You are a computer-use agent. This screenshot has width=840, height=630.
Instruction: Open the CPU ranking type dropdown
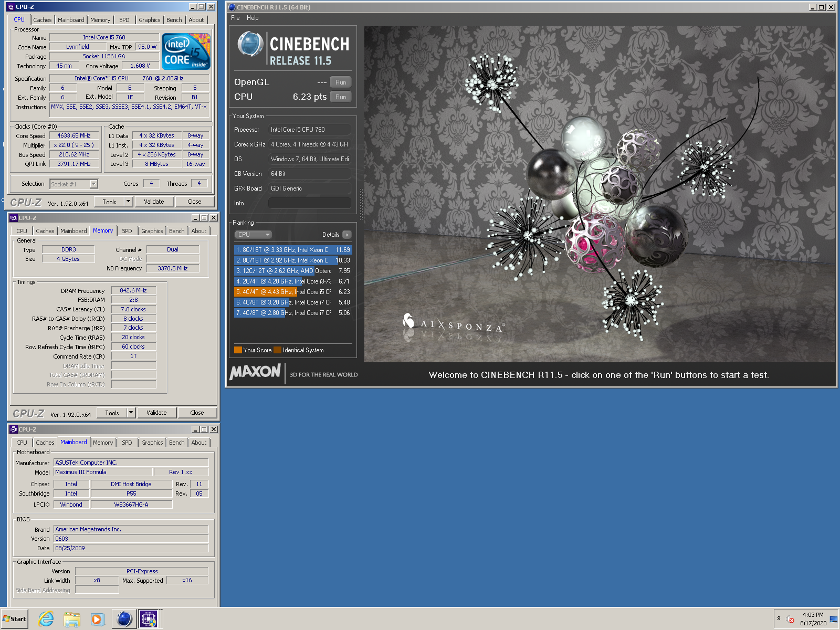coord(253,235)
